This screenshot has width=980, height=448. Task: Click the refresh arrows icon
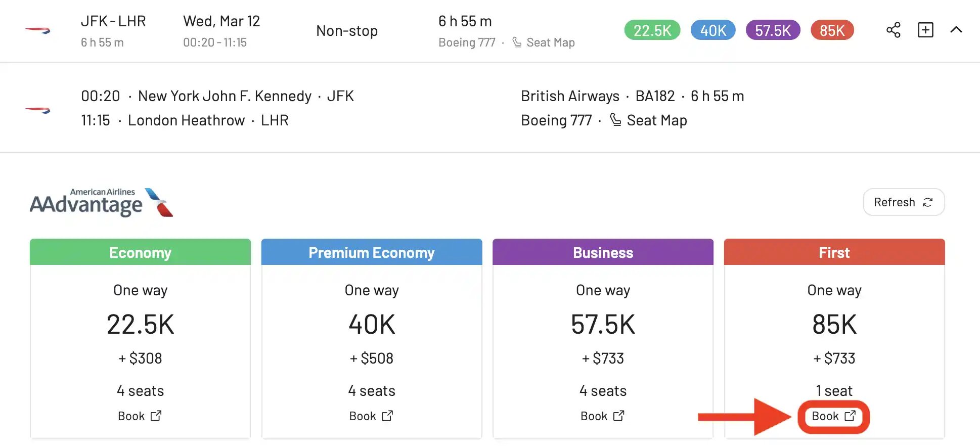click(x=928, y=202)
